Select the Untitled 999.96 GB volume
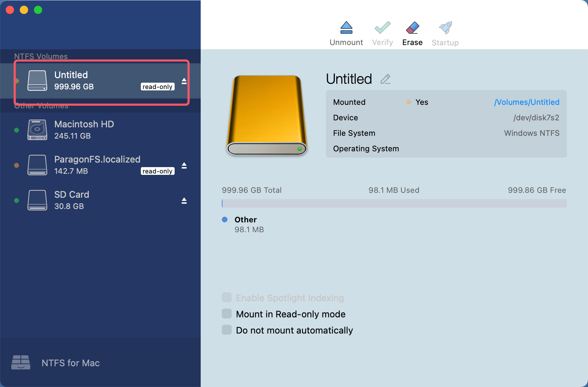This screenshot has width=588, height=387. pyautogui.click(x=74, y=81)
